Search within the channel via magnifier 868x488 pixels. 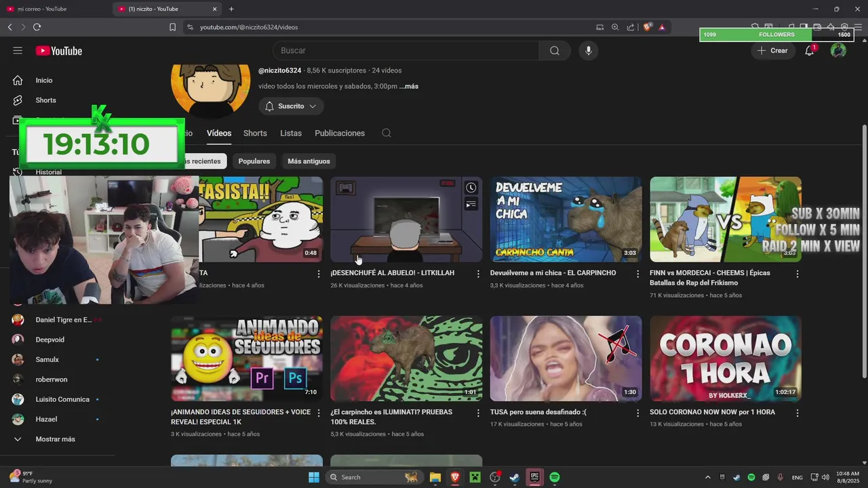pyautogui.click(x=387, y=134)
